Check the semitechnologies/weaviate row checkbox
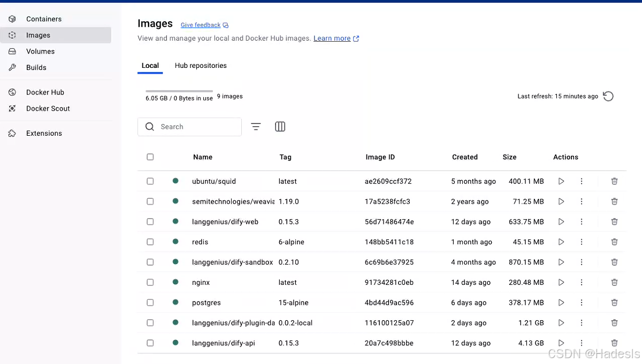 (x=150, y=202)
